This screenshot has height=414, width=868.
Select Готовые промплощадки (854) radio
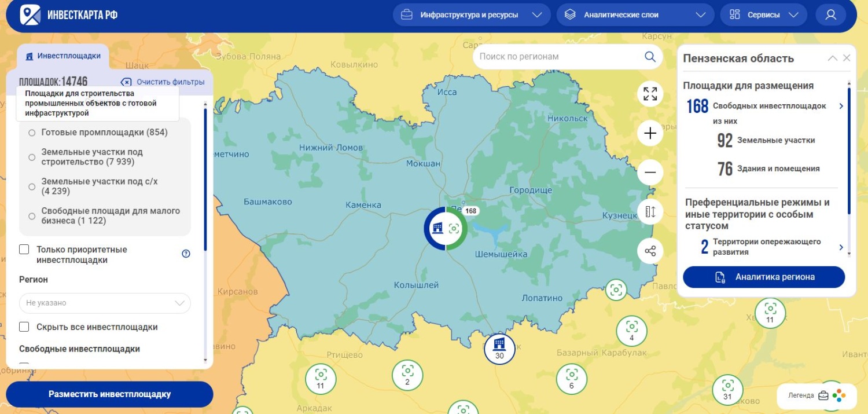tap(32, 133)
